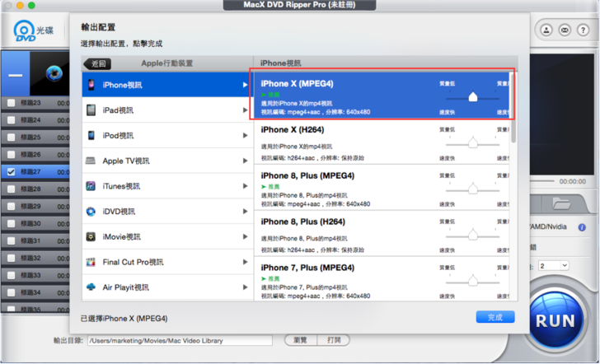600x364 pixels.
Task: Adjust quality slider for iPhone X (MPEG4)
Action: tap(473, 96)
